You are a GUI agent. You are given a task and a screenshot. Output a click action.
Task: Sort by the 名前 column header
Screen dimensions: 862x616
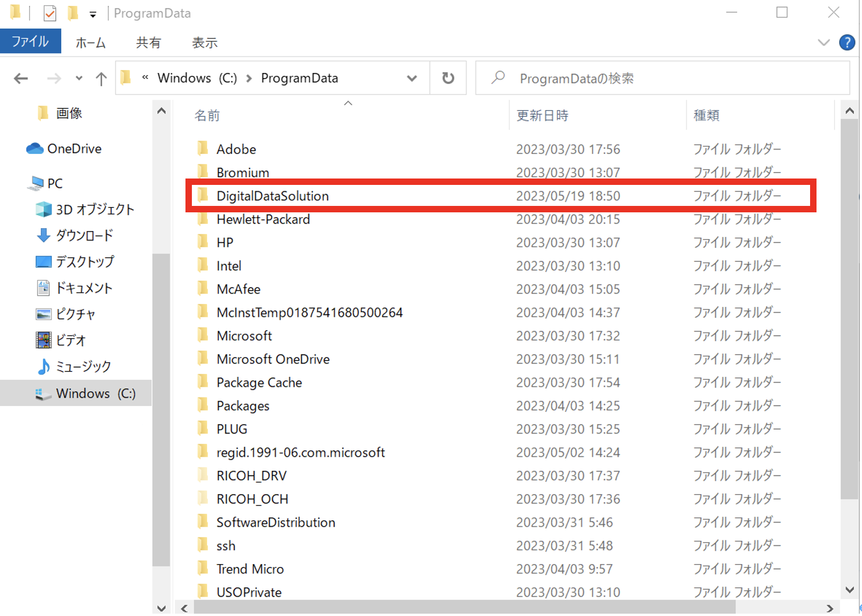click(207, 116)
